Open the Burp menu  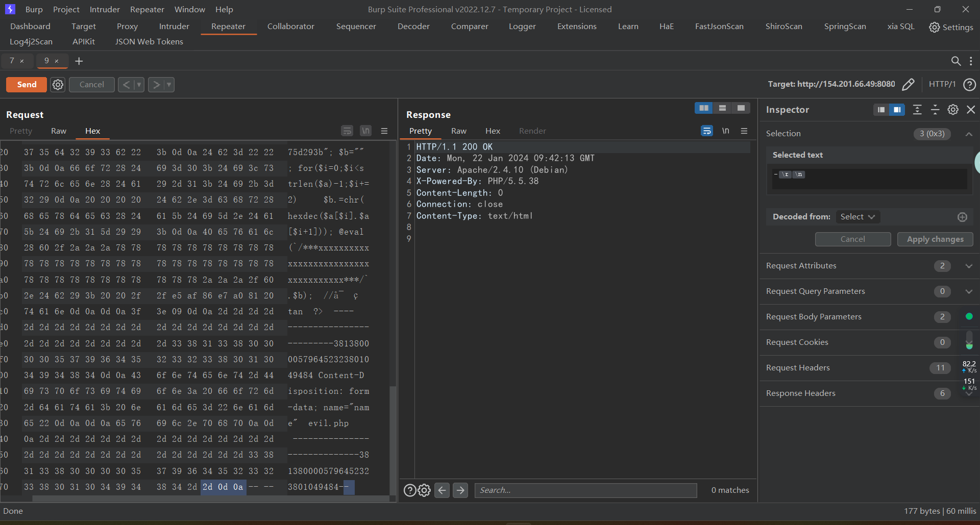pos(34,9)
